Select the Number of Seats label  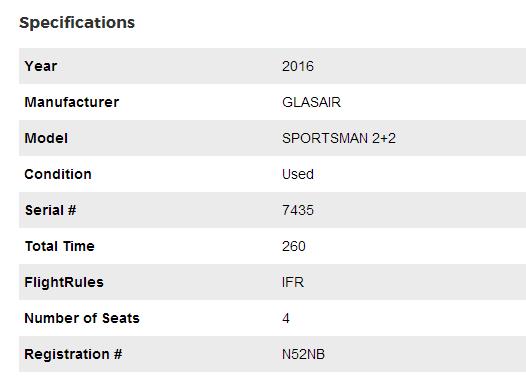click(x=82, y=318)
